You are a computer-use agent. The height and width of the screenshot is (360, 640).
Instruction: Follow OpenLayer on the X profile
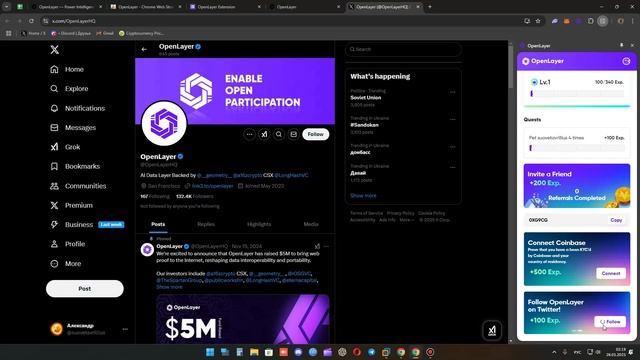click(316, 134)
